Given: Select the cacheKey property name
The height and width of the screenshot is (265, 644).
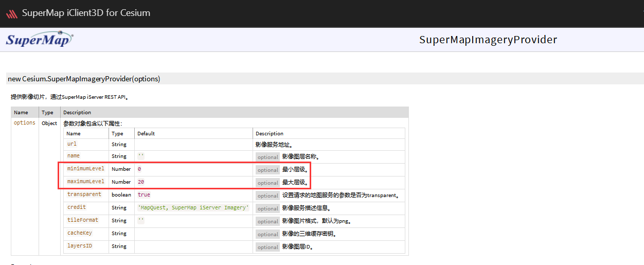Looking at the screenshot, I should 80,233.
